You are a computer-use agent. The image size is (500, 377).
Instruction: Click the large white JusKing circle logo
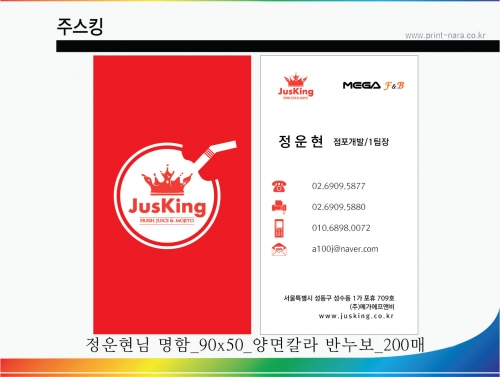(x=167, y=197)
